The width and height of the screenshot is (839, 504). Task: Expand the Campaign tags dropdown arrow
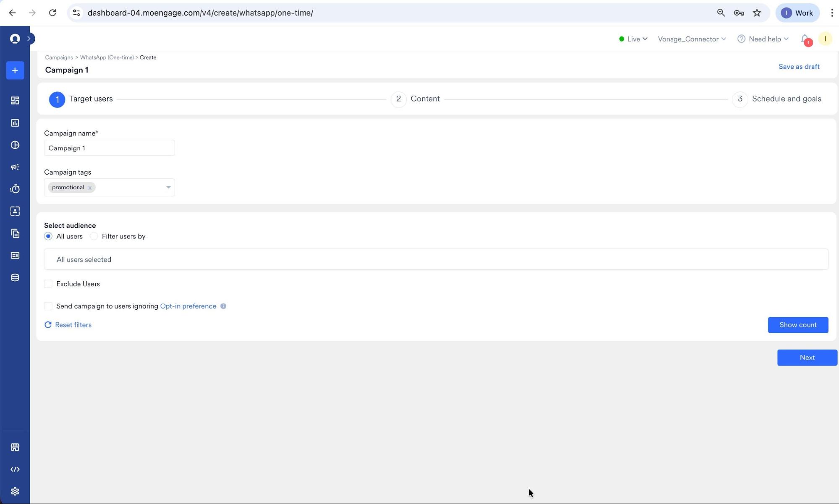168,187
